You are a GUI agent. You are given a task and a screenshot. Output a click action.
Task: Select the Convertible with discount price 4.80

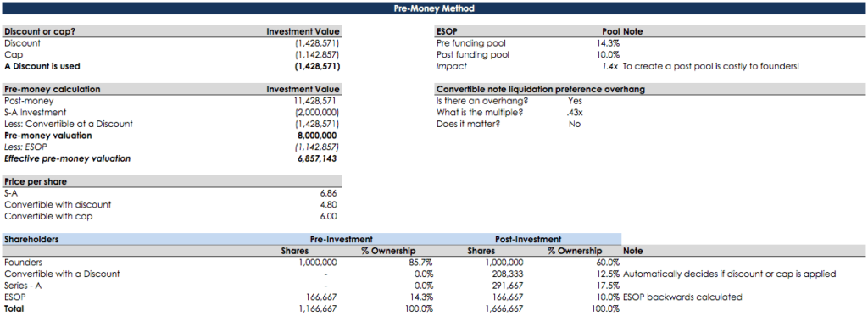[x=329, y=205]
